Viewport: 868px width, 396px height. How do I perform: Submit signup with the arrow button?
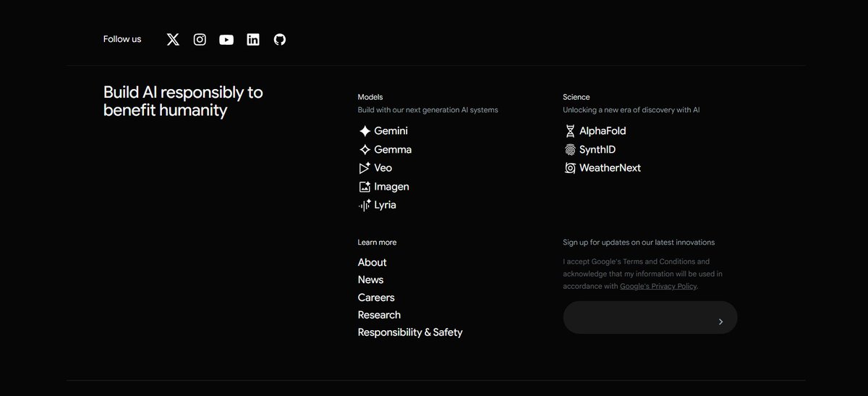point(720,321)
